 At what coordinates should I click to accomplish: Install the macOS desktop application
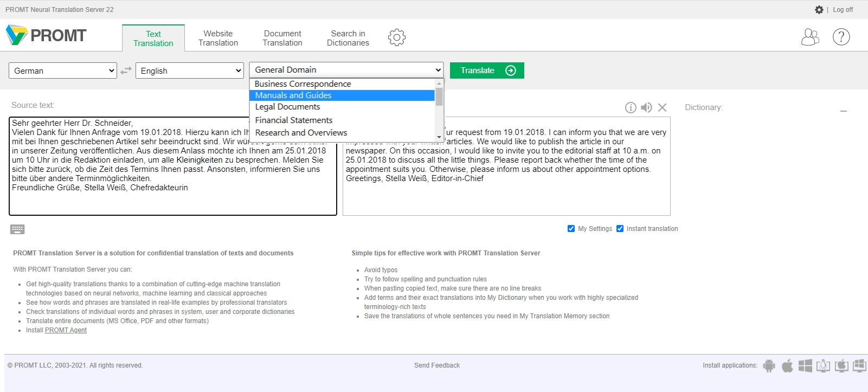tap(841, 366)
